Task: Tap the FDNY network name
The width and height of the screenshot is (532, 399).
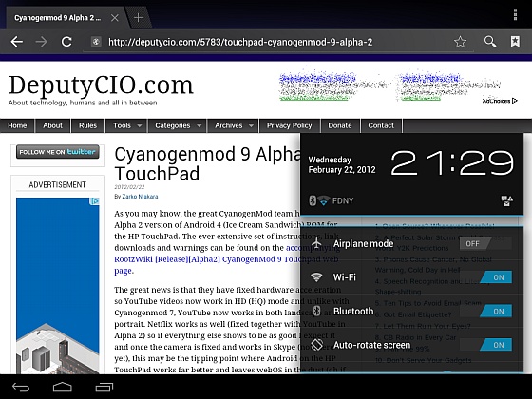Action: tap(343, 200)
